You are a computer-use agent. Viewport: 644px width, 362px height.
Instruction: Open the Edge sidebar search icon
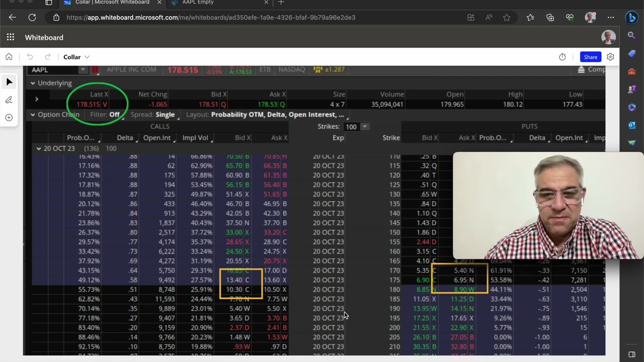pos(632,36)
